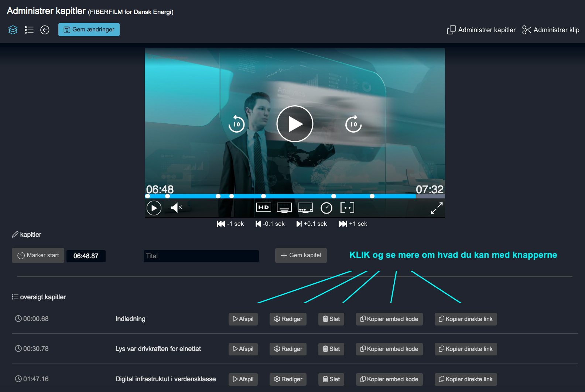Click the layers stack icon
Viewport: 585px width, 392px height.
(x=13, y=30)
